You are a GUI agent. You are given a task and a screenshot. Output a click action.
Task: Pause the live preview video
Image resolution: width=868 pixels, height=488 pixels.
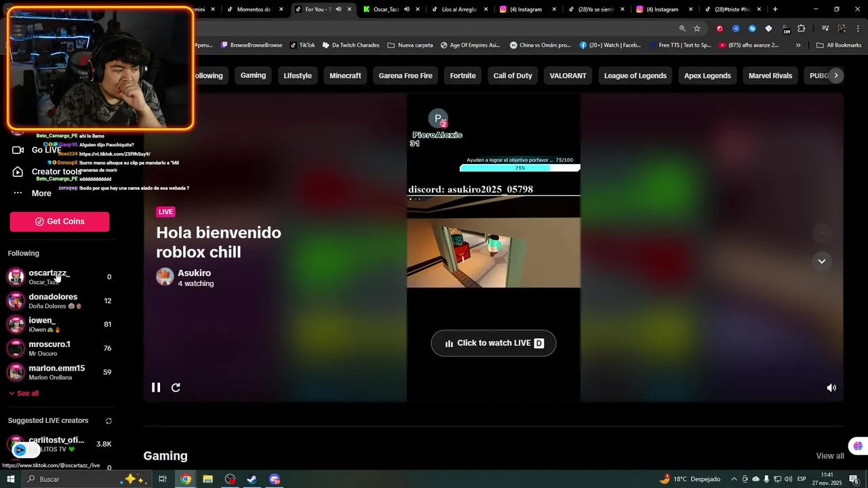click(156, 388)
